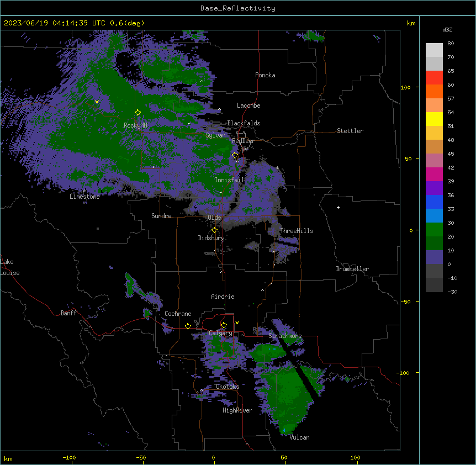The image size is (476, 465).
Task: Click the Ponoka city label
Action: (x=265, y=75)
